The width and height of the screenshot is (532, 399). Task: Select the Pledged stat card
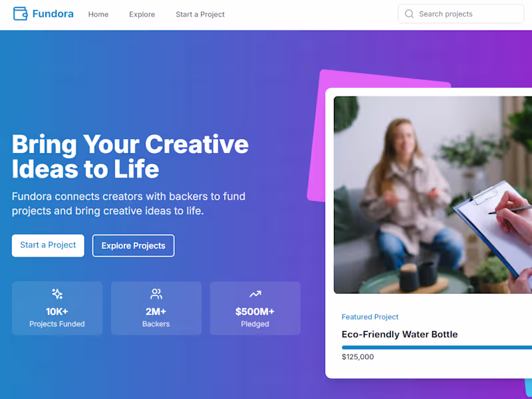click(255, 308)
